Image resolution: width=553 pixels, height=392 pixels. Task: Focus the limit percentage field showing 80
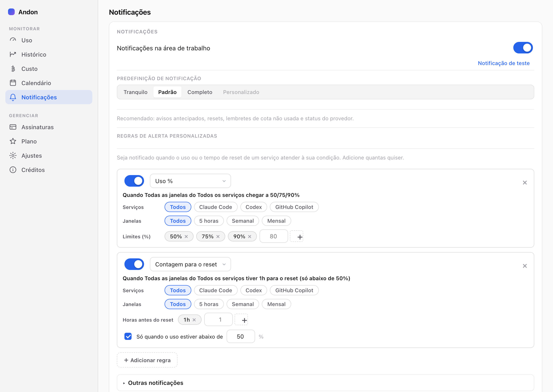pyautogui.click(x=273, y=236)
